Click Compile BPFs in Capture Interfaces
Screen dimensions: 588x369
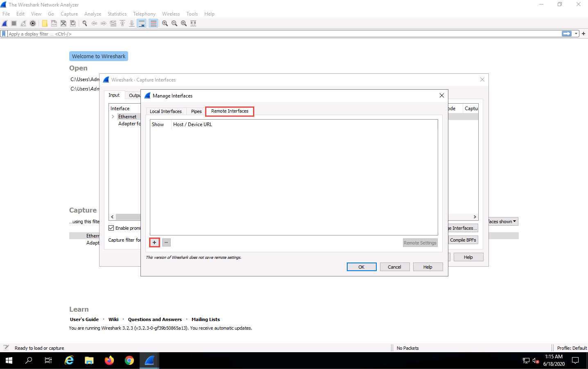click(463, 240)
